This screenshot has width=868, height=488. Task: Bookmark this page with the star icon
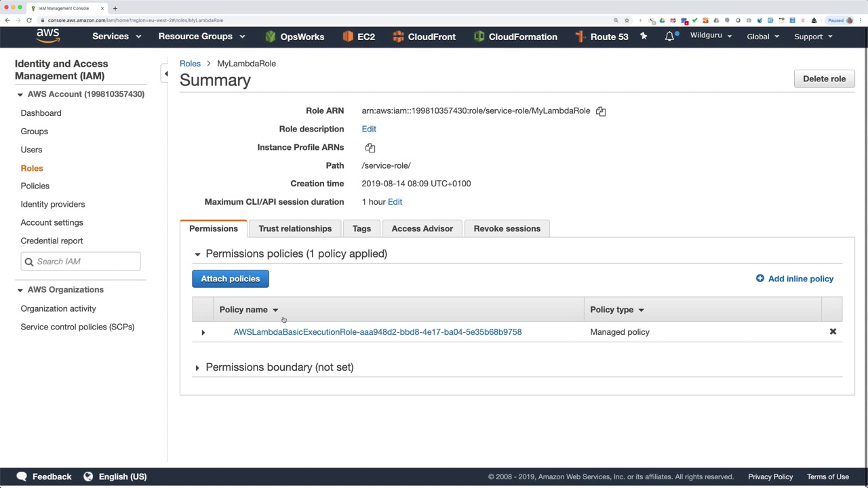[x=627, y=20]
